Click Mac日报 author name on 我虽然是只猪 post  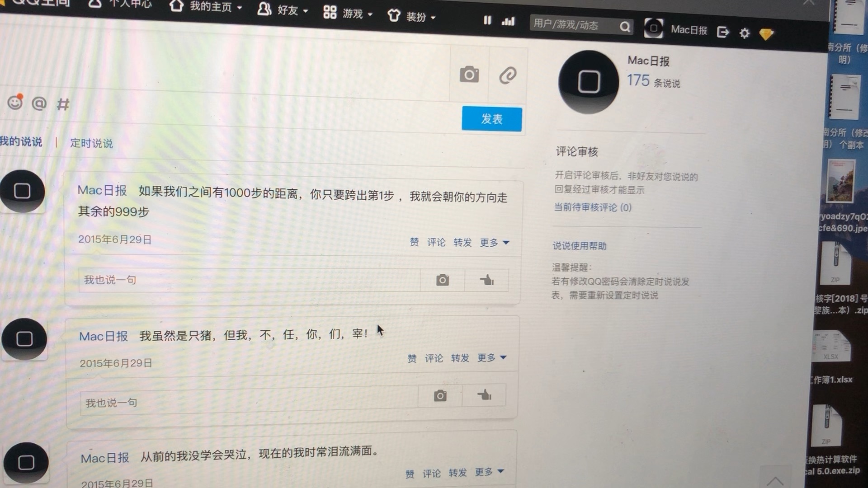coord(104,337)
